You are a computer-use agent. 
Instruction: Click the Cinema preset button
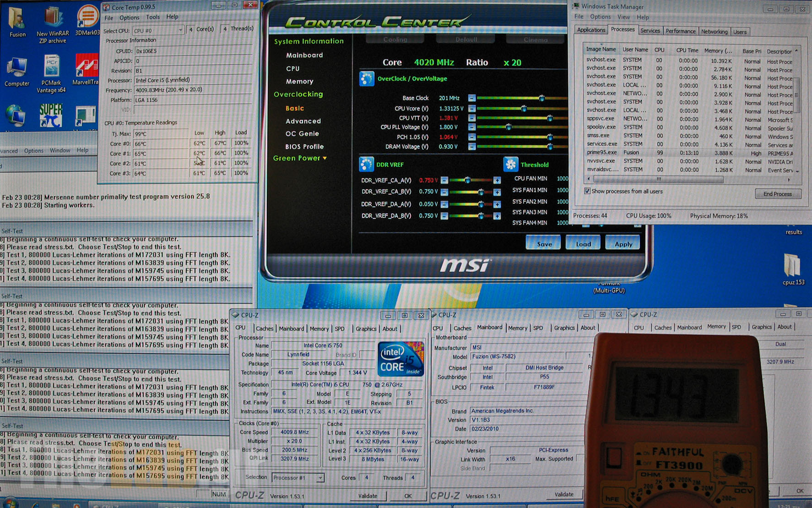(536, 40)
